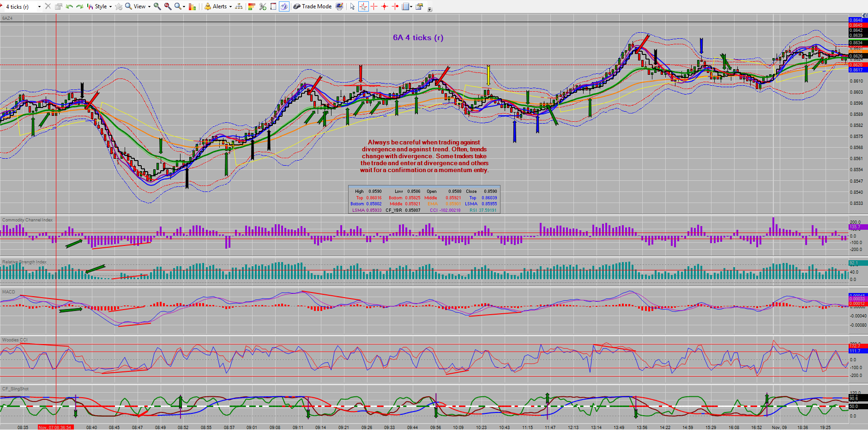Click the redo arrow icon
The height and width of the screenshot is (430, 868).
(79, 6)
